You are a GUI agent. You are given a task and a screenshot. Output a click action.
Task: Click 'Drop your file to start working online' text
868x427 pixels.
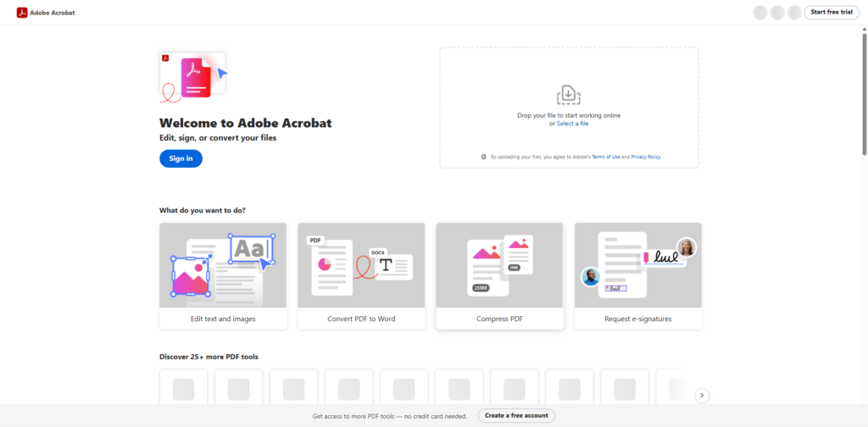coord(569,115)
